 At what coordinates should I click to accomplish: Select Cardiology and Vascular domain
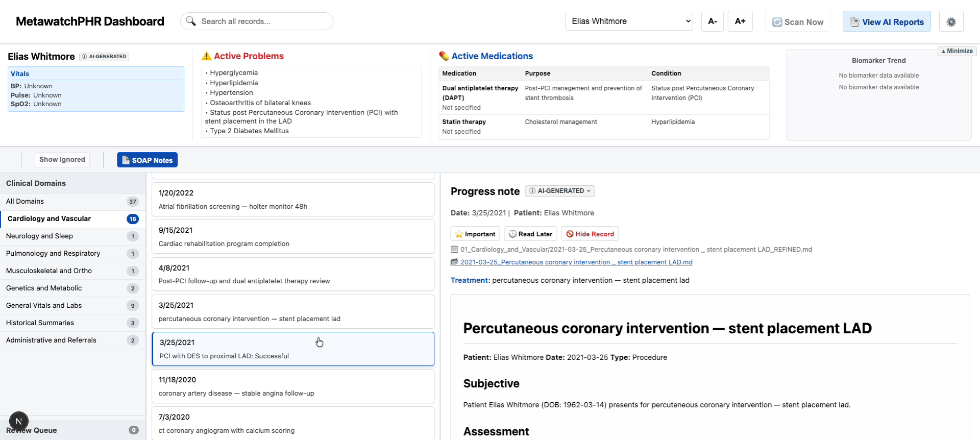[x=72, y=219]
